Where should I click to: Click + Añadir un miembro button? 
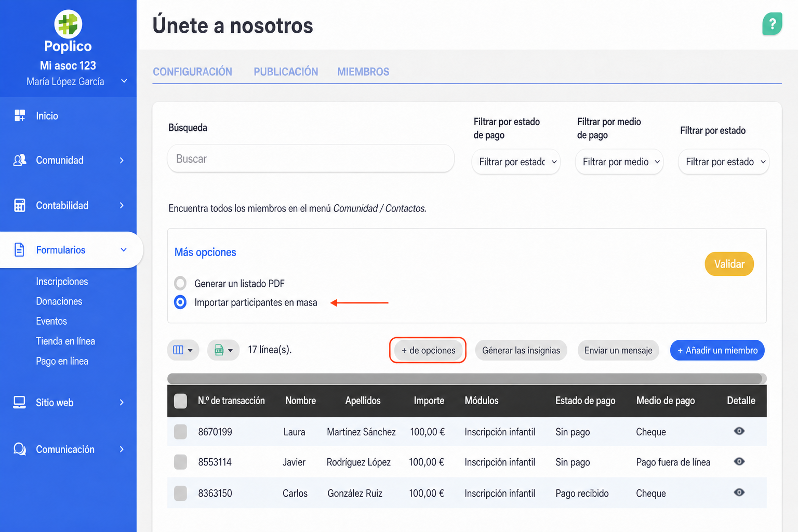click(717, 350)
